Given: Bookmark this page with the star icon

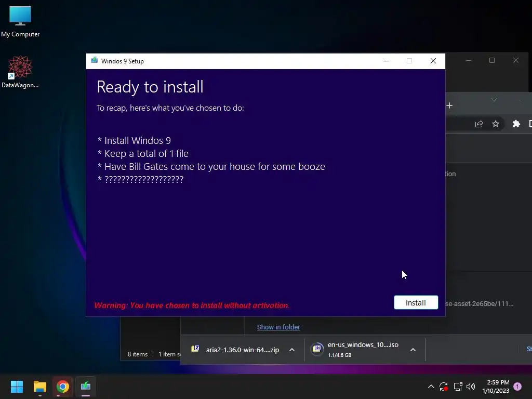Looking at the screenshot, I should click(495, 124).
